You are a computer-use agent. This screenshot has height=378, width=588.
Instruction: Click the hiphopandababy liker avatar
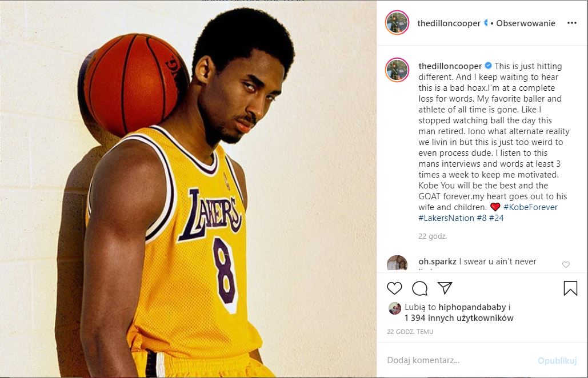tap(394, 308)
